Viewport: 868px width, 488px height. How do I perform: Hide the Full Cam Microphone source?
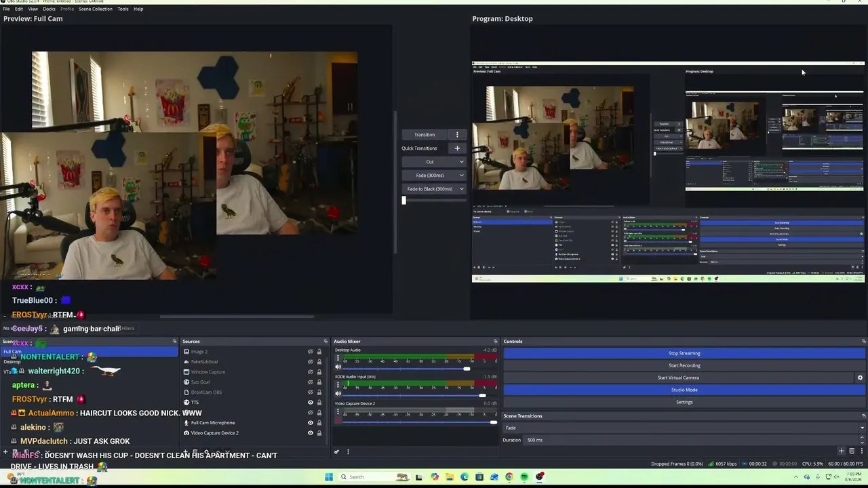click(311, 423)
